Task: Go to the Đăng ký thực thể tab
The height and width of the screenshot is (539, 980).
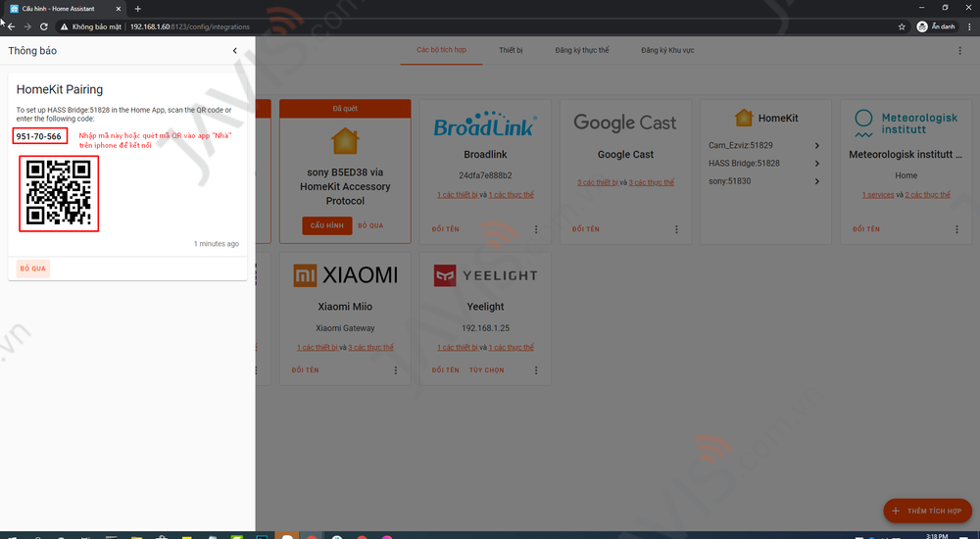Action: click(582, 50)
